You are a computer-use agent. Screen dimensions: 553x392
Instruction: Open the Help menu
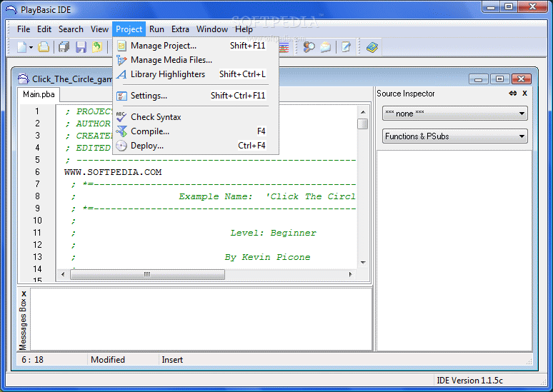coord(244,29)
